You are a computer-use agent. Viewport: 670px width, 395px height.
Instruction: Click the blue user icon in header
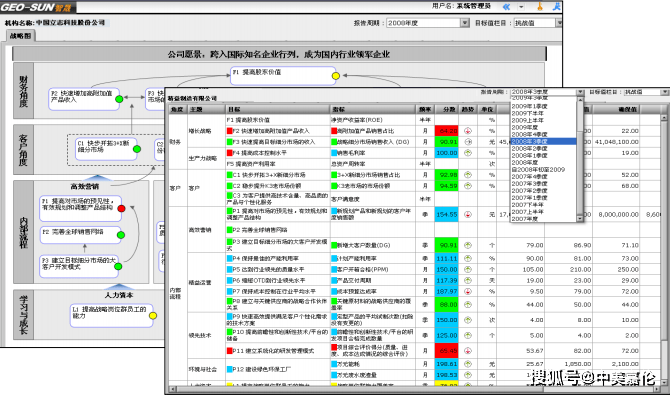point(557,6)
